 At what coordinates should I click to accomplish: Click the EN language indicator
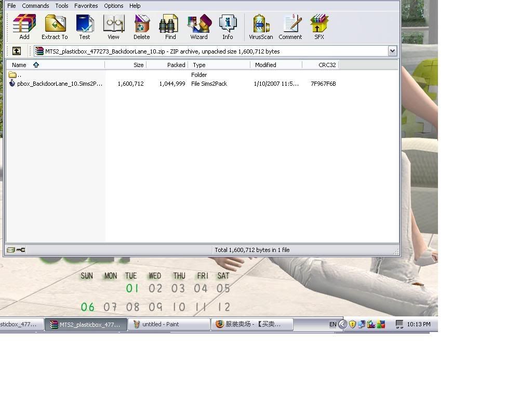(333, 324)
